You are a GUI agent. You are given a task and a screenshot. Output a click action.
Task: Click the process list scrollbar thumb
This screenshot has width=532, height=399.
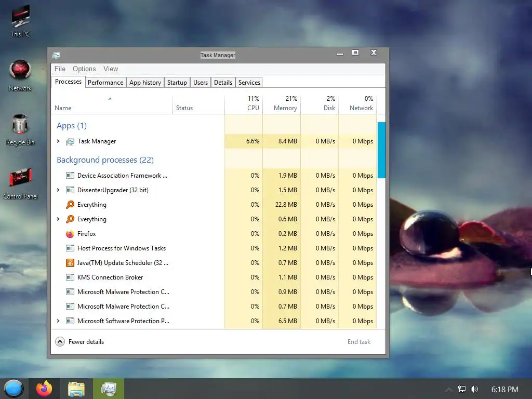[x=381, y=150]
